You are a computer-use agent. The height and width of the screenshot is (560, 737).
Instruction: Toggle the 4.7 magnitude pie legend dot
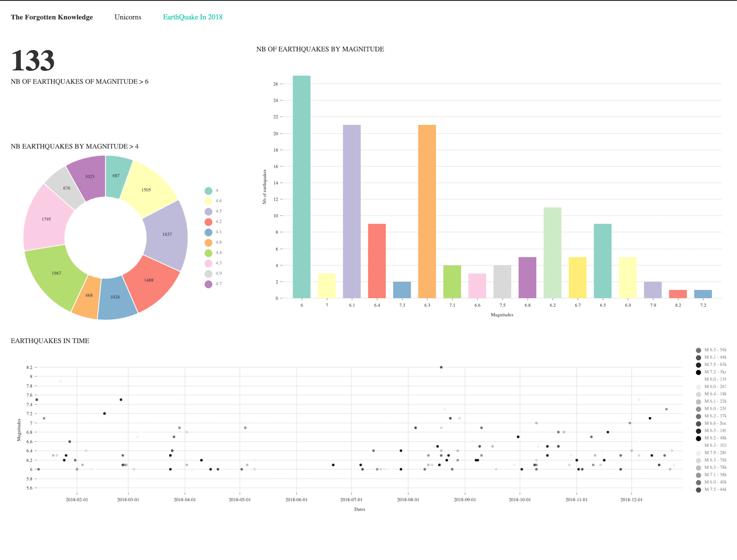point(208,284)
